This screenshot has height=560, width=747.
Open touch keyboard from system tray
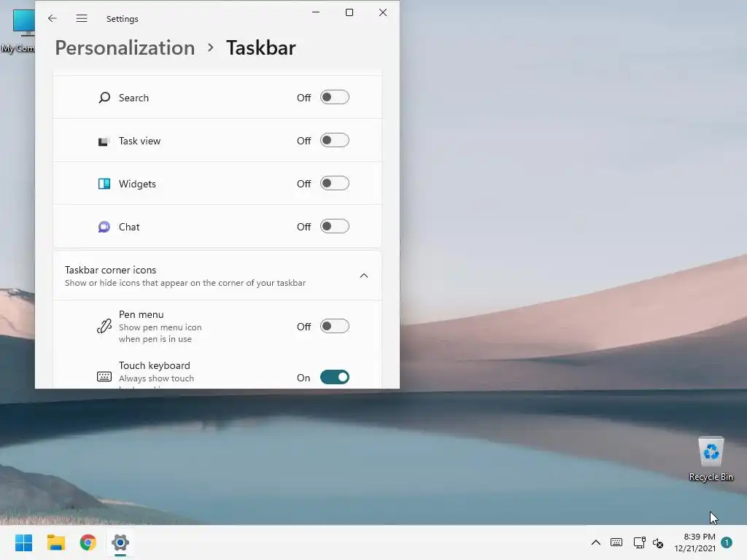(x=616, y=542)
